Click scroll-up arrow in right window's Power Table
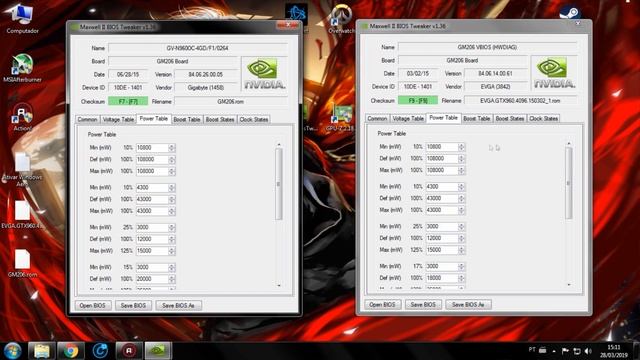 [569, 144]
